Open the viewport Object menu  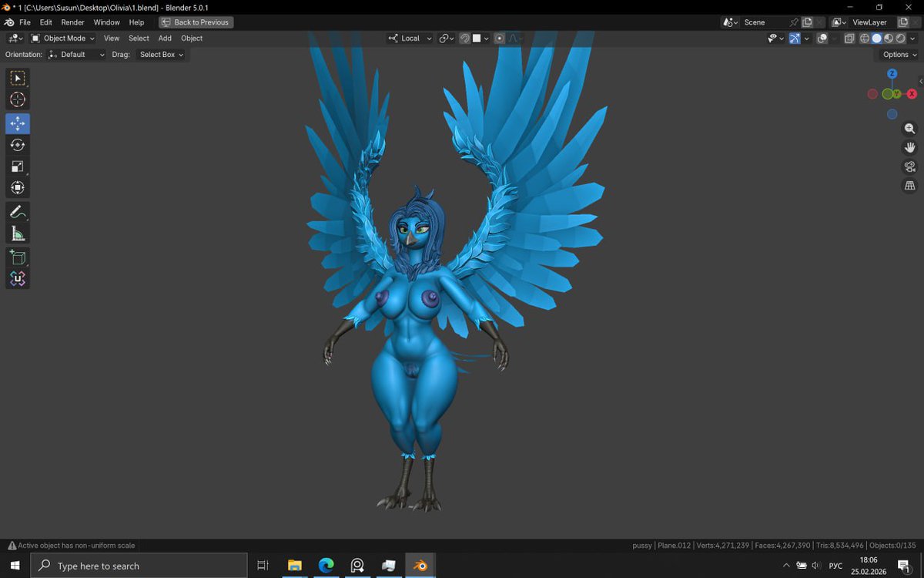click(192, 38)
